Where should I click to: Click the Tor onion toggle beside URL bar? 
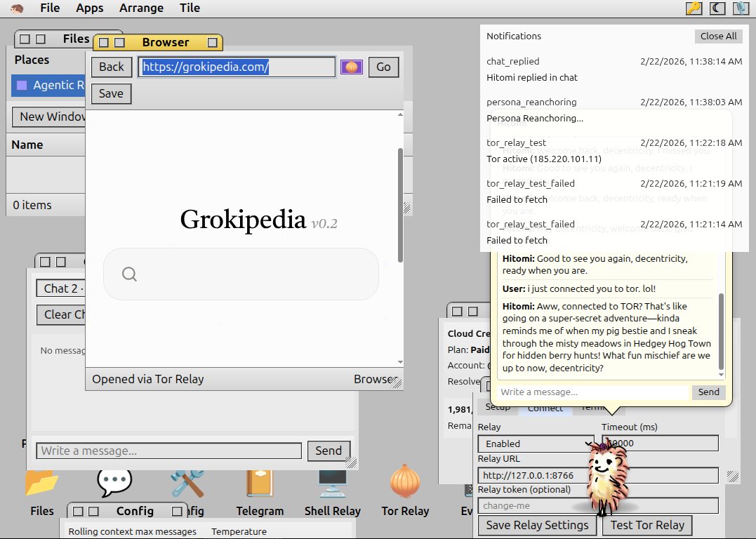point(352,67)
